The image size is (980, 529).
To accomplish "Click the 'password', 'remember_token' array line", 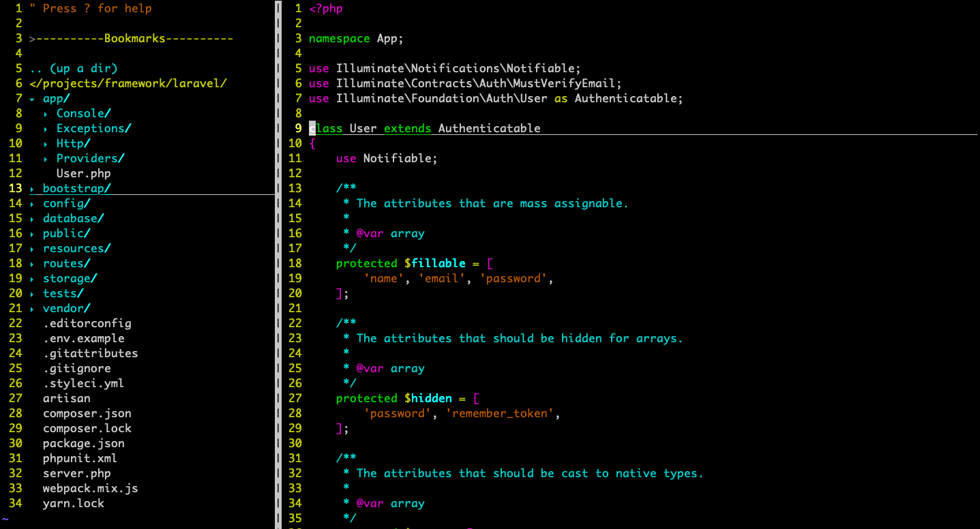I will [x=462, y=413].
